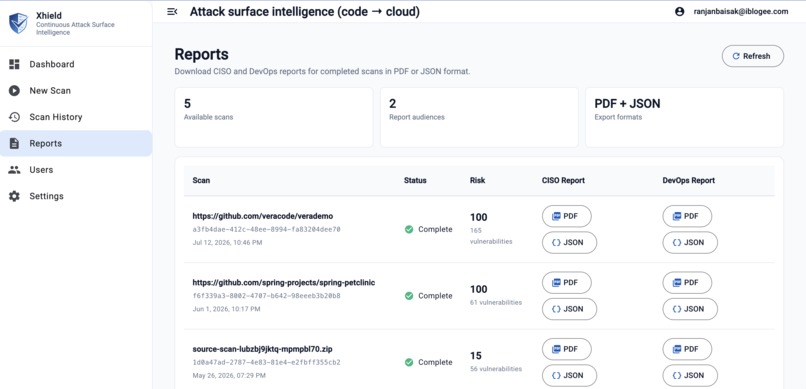Download source-scan zip CISO report PDF
806x389 pixels.
point(566,349)
